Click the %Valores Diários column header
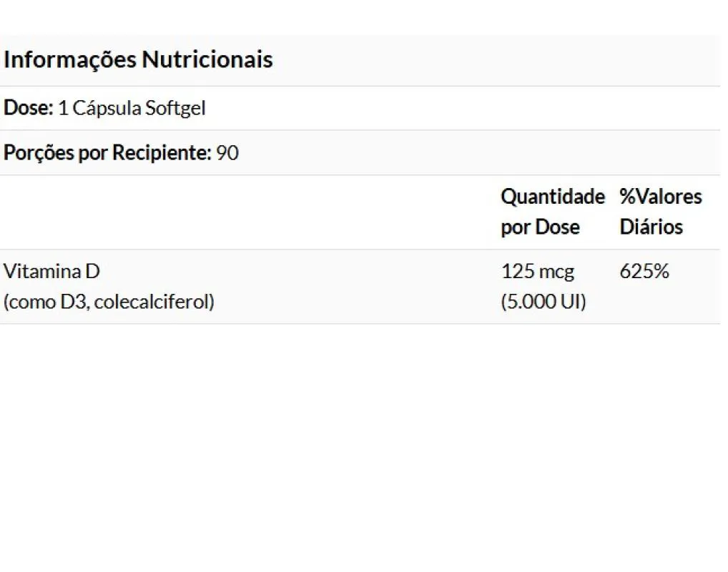 click(661, 212)
